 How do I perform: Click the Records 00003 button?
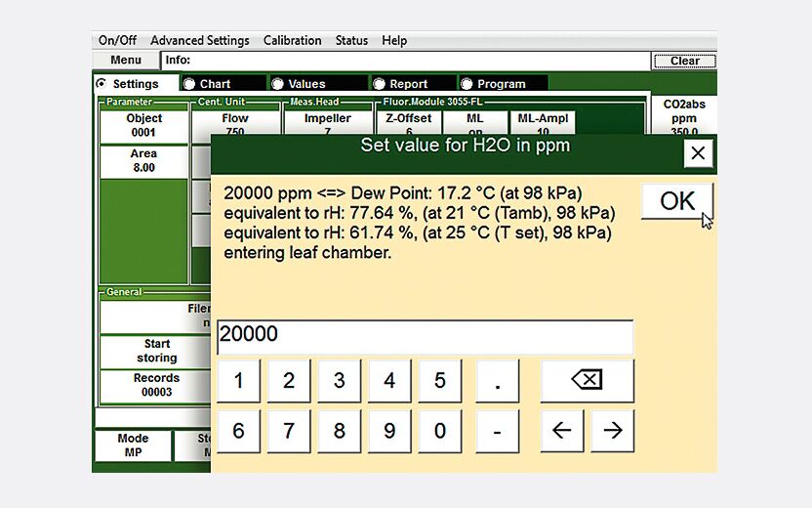click(x=155, y=385)
